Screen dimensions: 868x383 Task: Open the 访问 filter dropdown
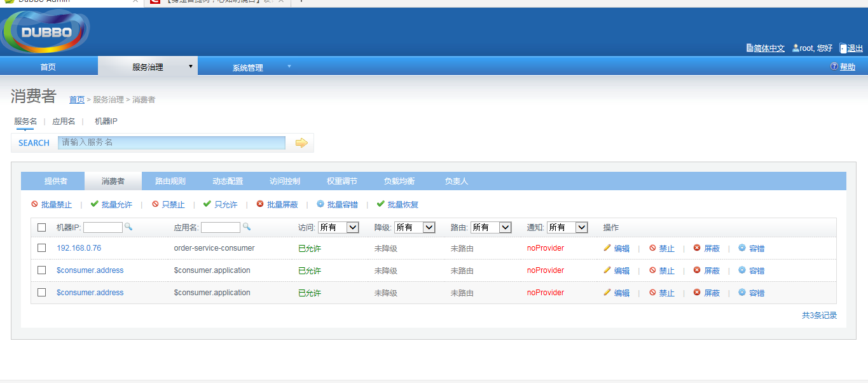[x=338, y=227]
